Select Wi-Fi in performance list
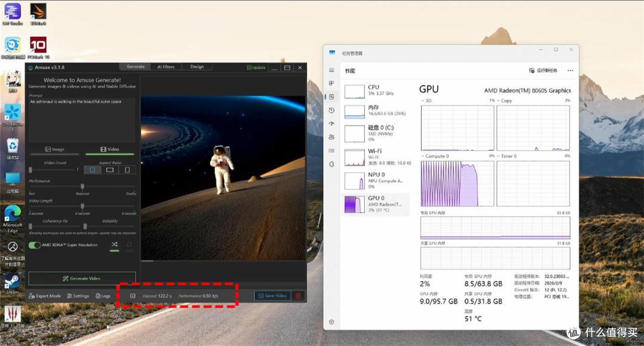This screenshot has height=346, width=644. 376,157
